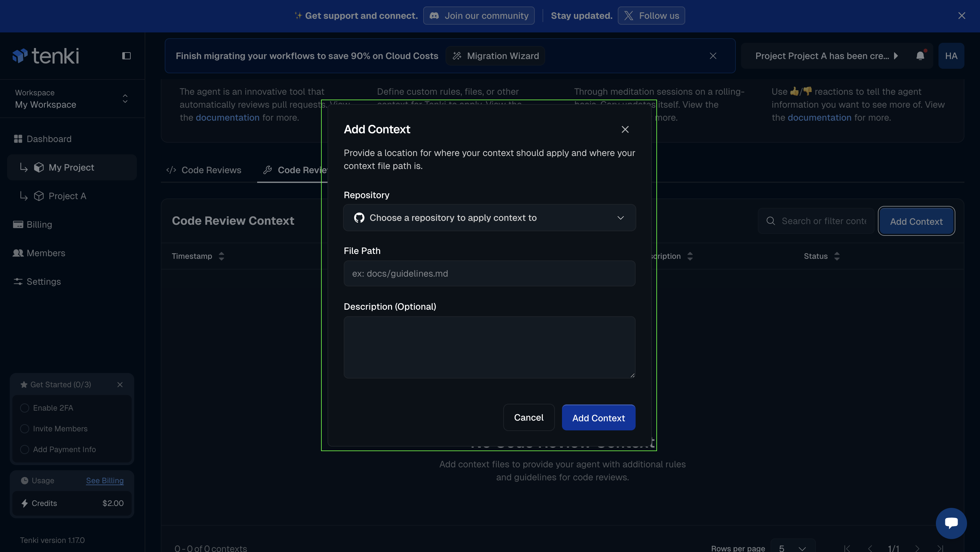
Task: Open Billing from the sidebar
Action: tap(39, 224)
